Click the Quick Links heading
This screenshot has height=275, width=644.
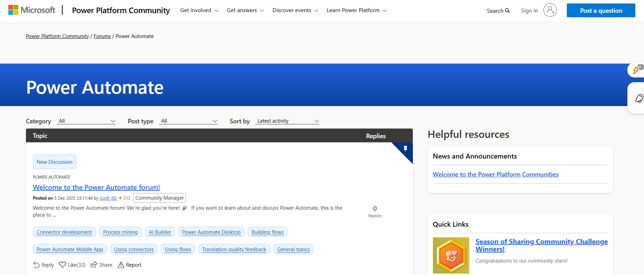point(451,224)
